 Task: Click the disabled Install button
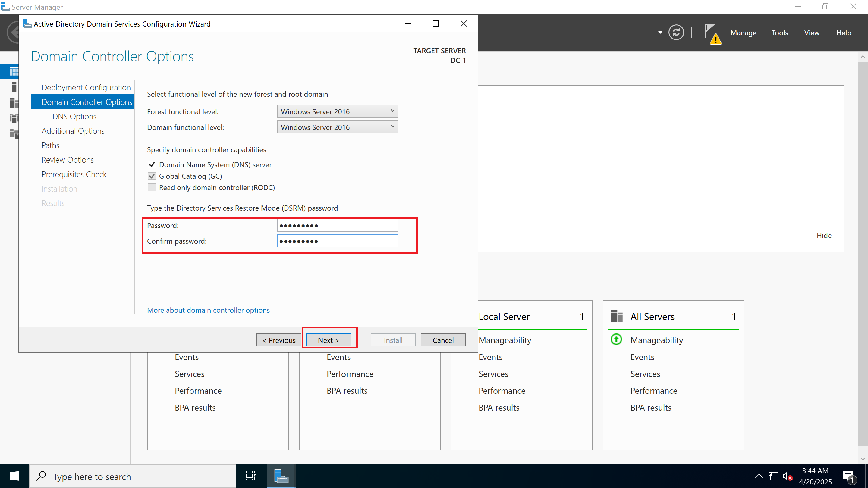tap(393, 340)
